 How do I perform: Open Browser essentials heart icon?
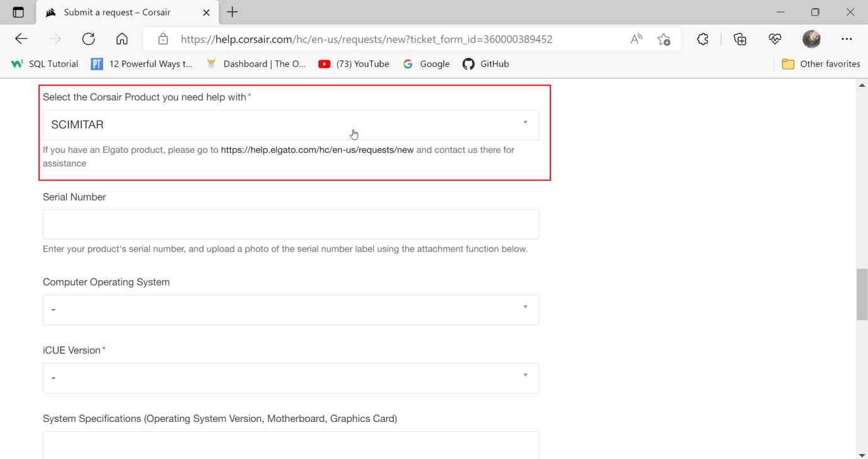point(775,39)
